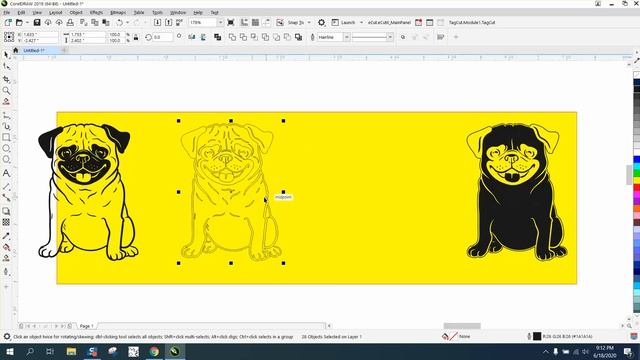640x360 pixels.
Task: Toggle Show rulers in standard toolbar
Action: point(244,22)
